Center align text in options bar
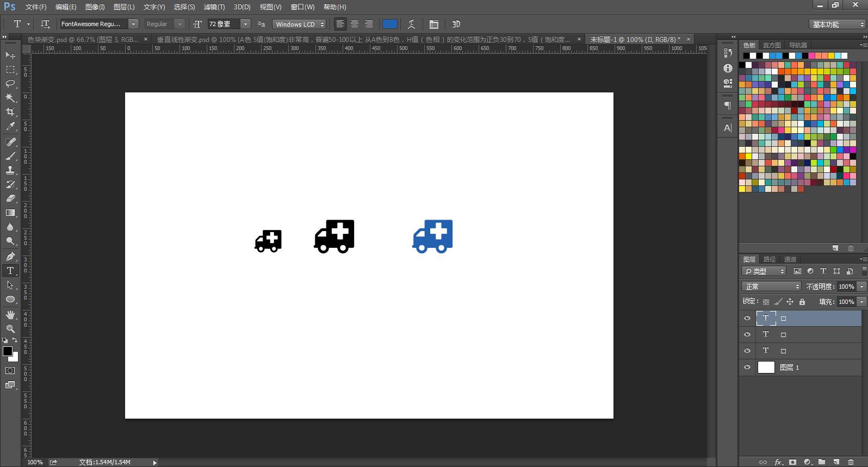The image size is (868, 467). [354, 24]
